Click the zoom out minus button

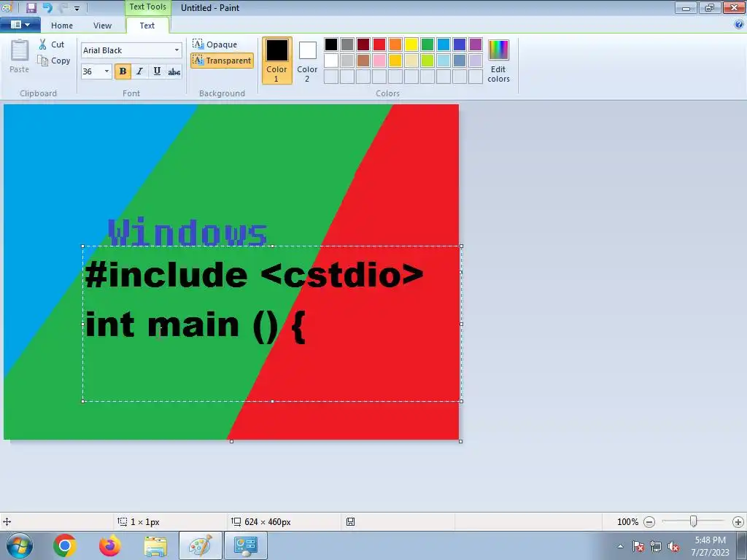[649, 522]
